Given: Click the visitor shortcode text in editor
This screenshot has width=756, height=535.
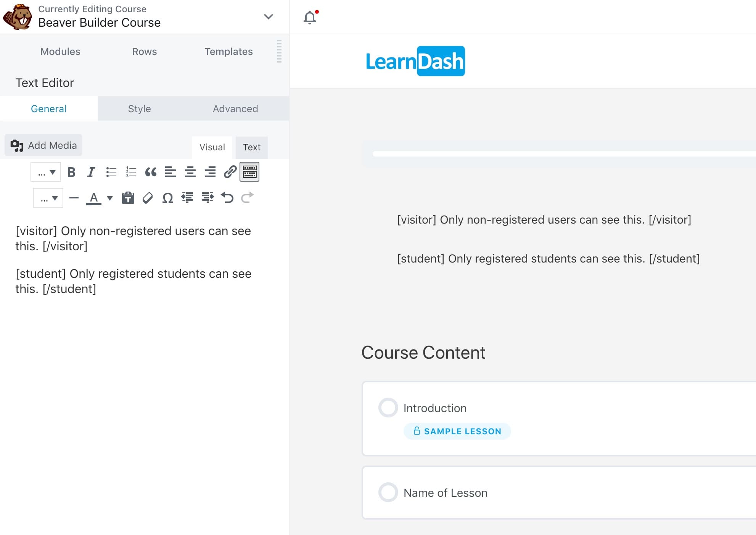Looking at the screenshot, I should click(x=133, y=238).
